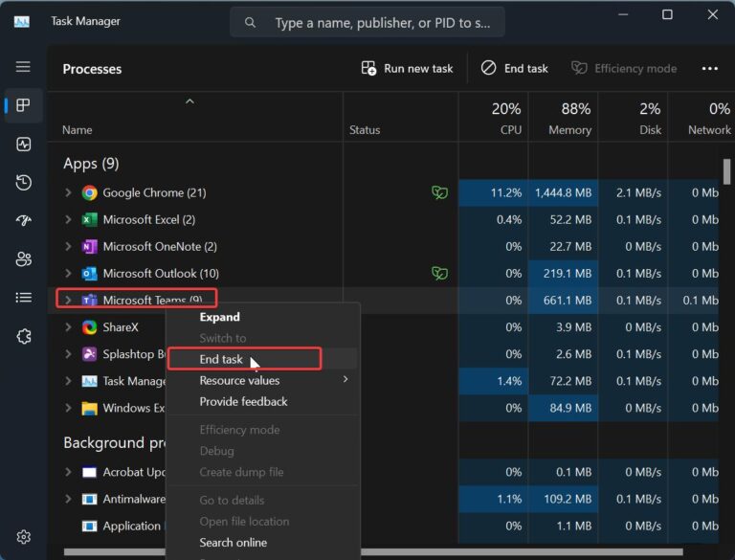Click Run new task button
Screen dimensions: 735x560
pyautogui.click(x=407, y=69)
